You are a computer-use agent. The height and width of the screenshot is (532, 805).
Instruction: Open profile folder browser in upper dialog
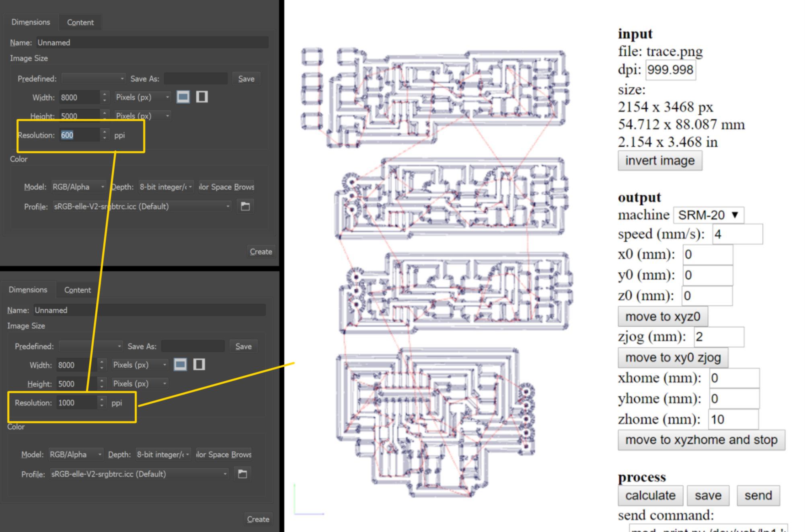click(245, 207)
